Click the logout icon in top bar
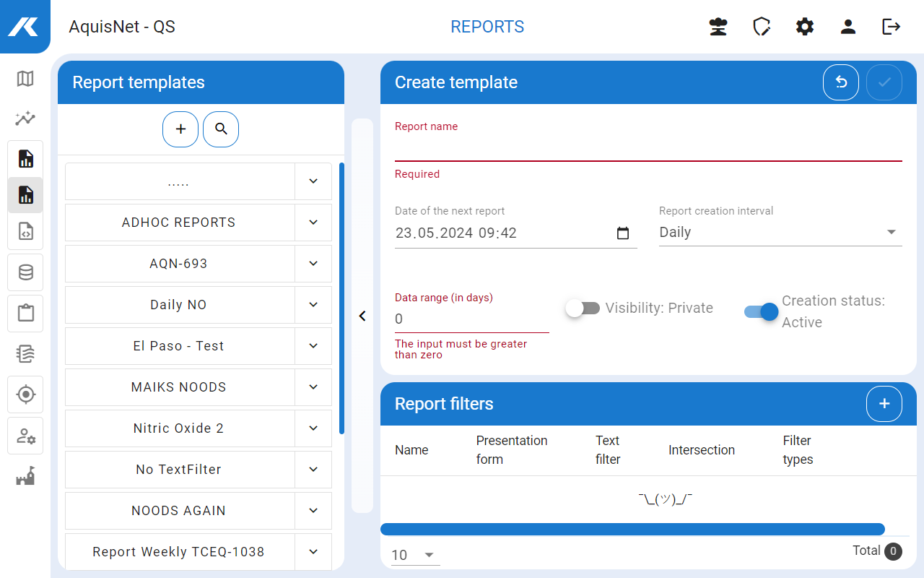 pyautogui.click(x=892, y=27)
